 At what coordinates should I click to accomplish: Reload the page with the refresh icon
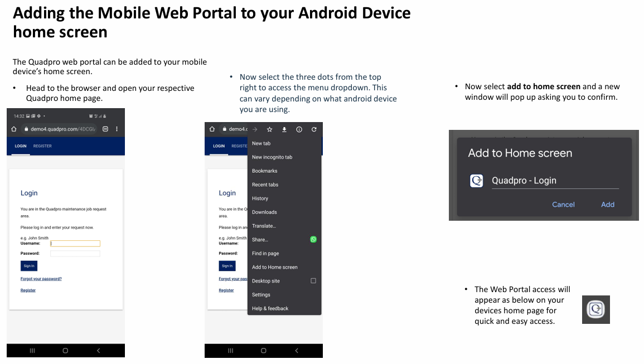(x=314, y=129)
